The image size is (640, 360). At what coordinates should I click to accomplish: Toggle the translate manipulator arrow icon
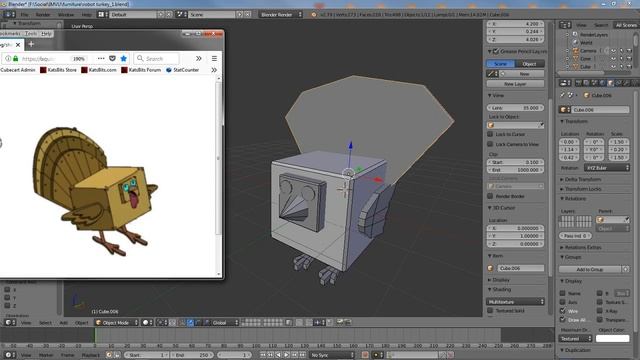[190, 322]
